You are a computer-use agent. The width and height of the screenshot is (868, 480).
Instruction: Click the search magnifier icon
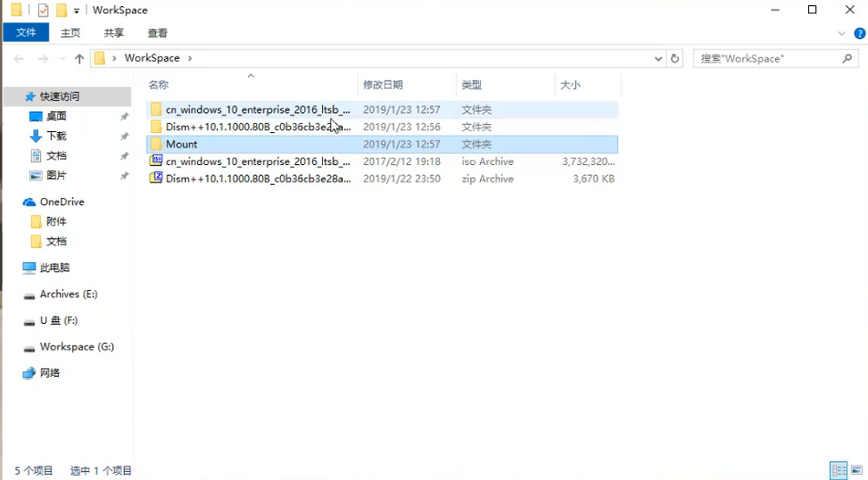pyautogui.click(x=847, y=58)
